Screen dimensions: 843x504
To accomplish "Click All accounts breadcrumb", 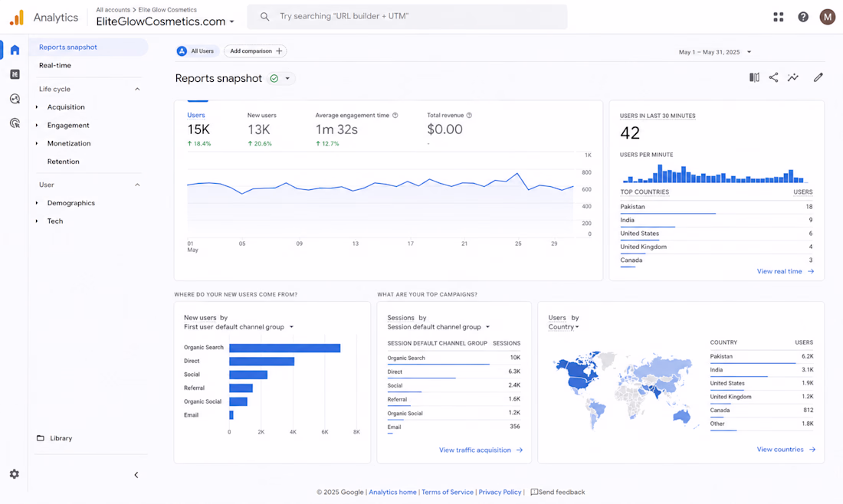I will coord(113,10).
